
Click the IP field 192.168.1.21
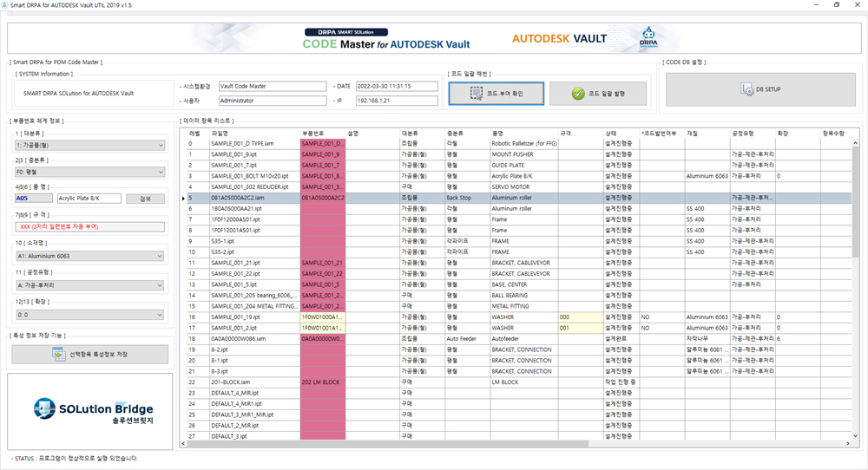[x=397, y=101]
